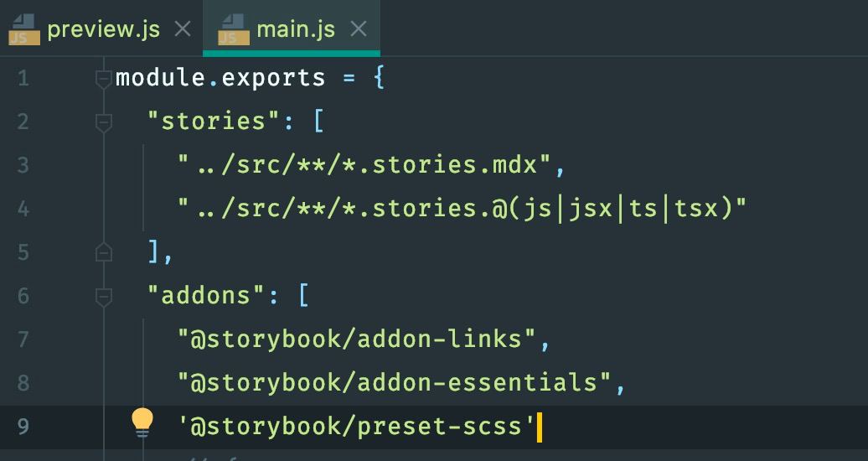Click the fold end marker on line 5
This screenshot has width=868, height=461.
coord(104,252)
